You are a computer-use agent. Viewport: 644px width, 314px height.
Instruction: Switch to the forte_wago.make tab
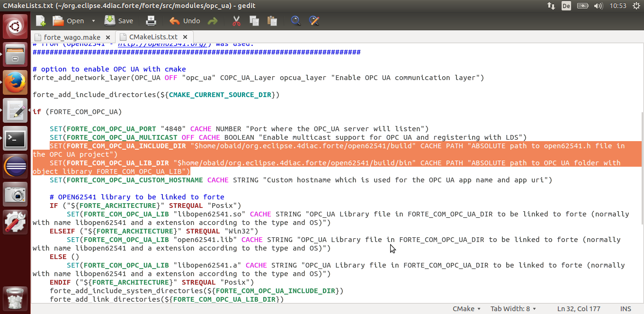coord(72,37)
